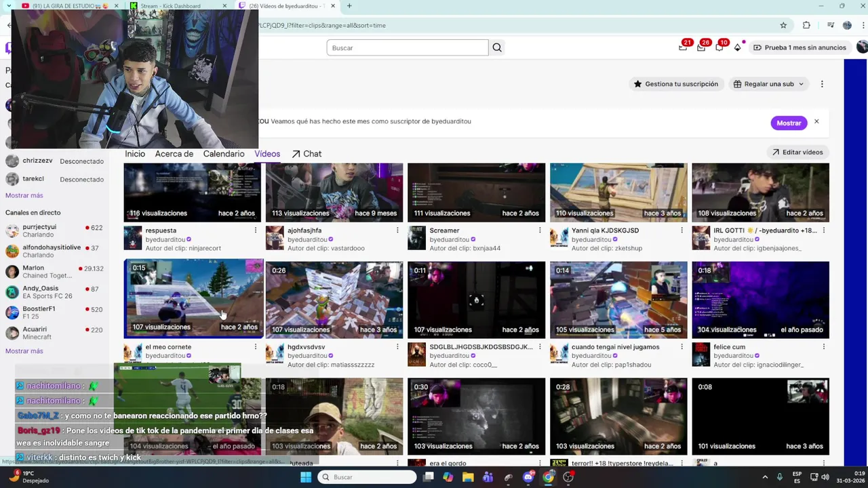Image resolution: width=868 pixels, height=488 pixels.
Task: Open live channel purrjectyui
Action: (54, 231)
